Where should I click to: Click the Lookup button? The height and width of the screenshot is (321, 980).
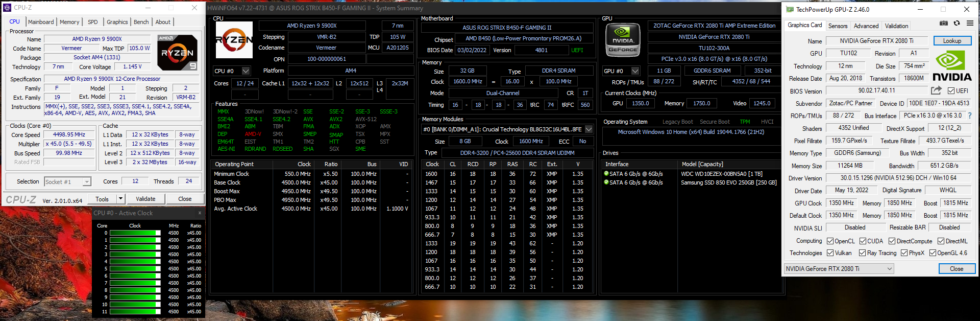(952, 41)
